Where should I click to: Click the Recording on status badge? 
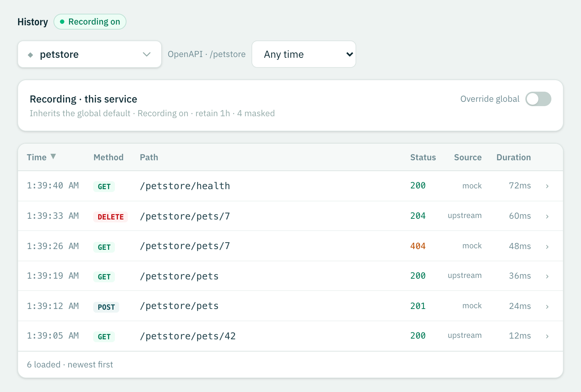(x=90, y=22)
